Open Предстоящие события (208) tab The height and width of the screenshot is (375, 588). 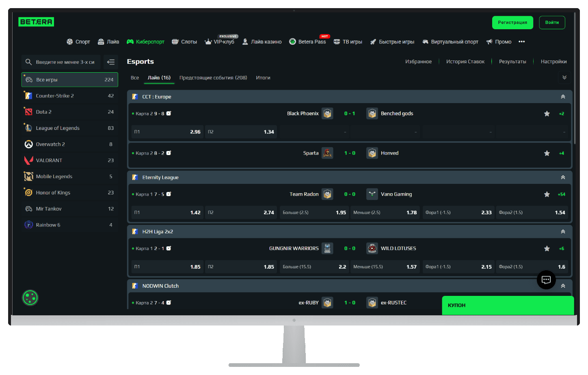coord(213,78)
